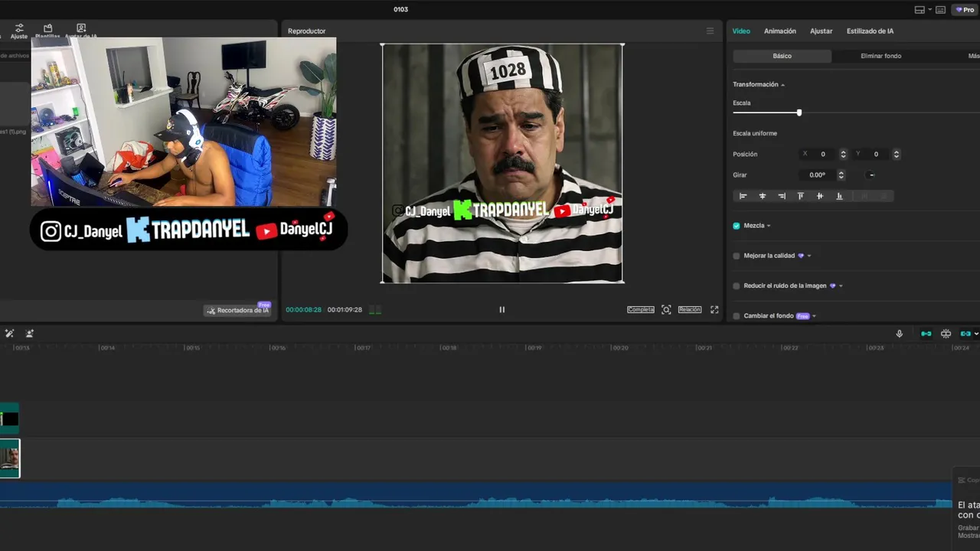Screen dimensions: 980x551
Task: Align the clip to vertical center
Action: tap(820, 196)
